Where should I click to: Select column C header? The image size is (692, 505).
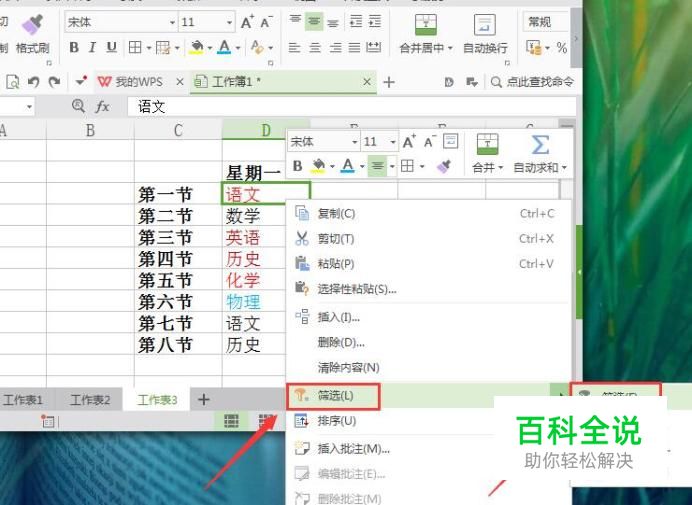(178, 130)
